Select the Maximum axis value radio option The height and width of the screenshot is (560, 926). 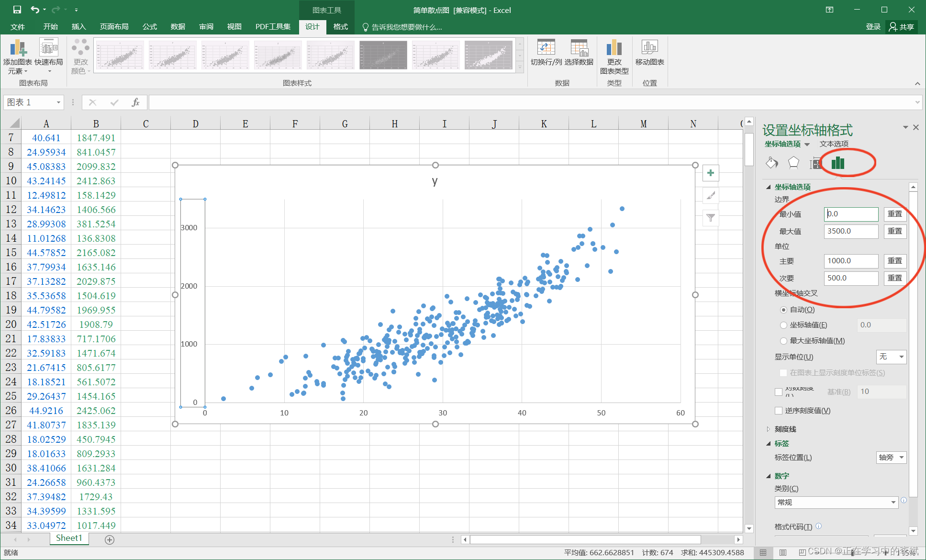tap(783, 341)
